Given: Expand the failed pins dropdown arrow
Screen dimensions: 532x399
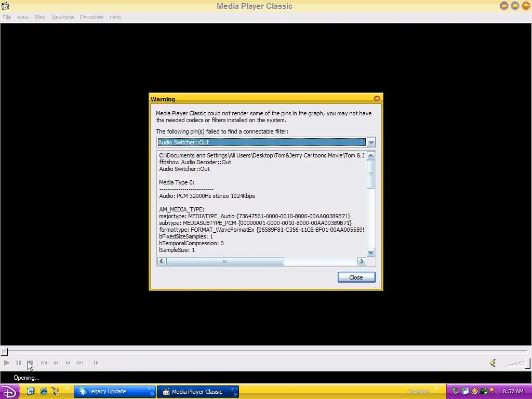Looking at the screenshot, I should pos(371,142).
